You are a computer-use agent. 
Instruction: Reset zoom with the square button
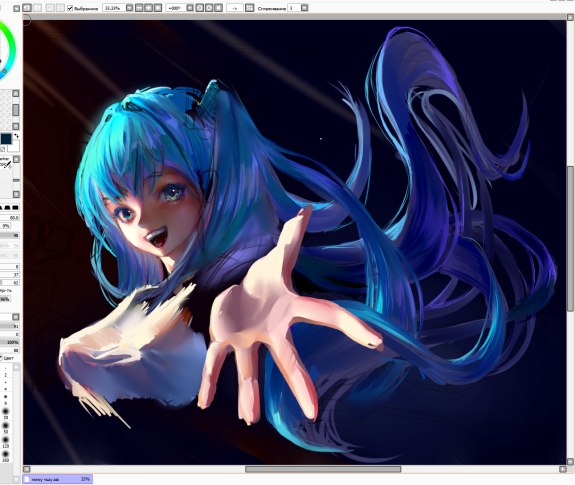click(x=158, y=8)
